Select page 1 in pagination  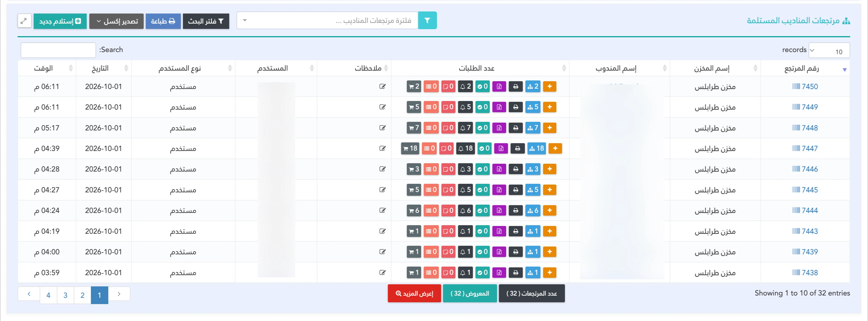99,295
